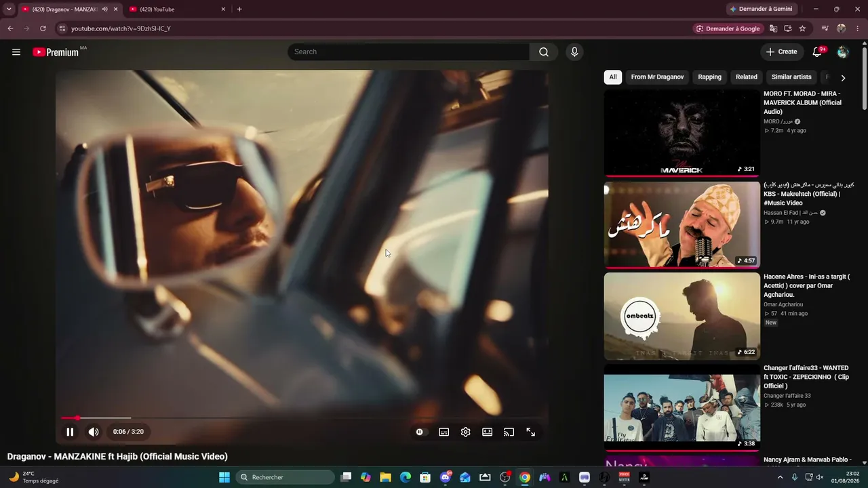
Task: Click the red playhead scrubber dot
Action: tap(77, 418)
